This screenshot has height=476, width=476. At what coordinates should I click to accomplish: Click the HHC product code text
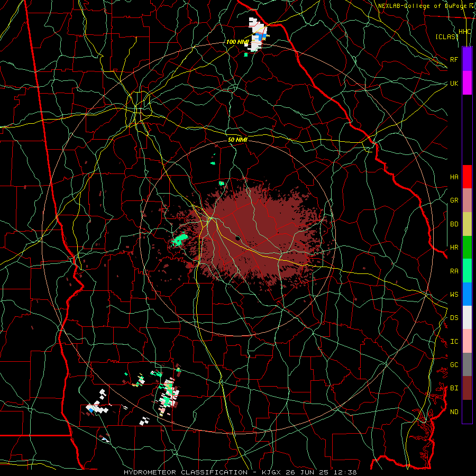pos(464,32)
